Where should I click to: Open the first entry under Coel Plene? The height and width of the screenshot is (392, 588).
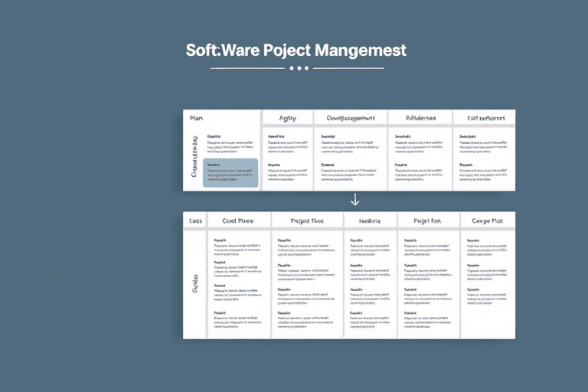[237, 247]
